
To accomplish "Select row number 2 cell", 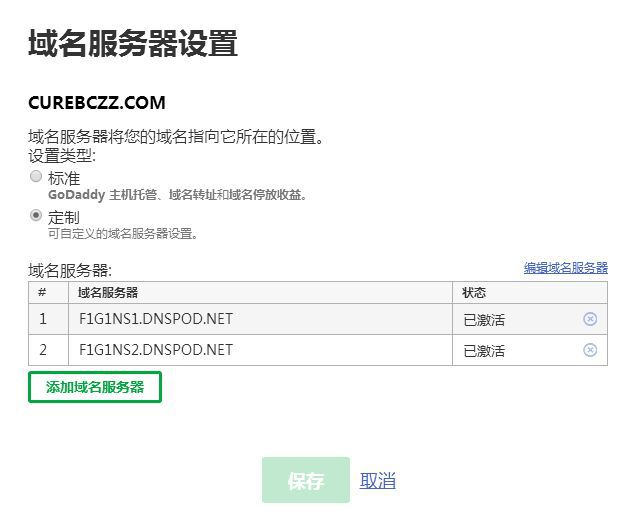I will tap(43, 350).
